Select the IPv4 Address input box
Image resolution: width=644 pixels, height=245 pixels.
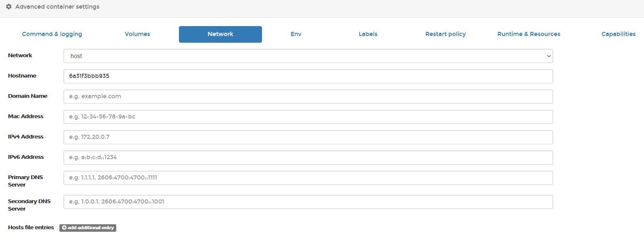[308, 137]
